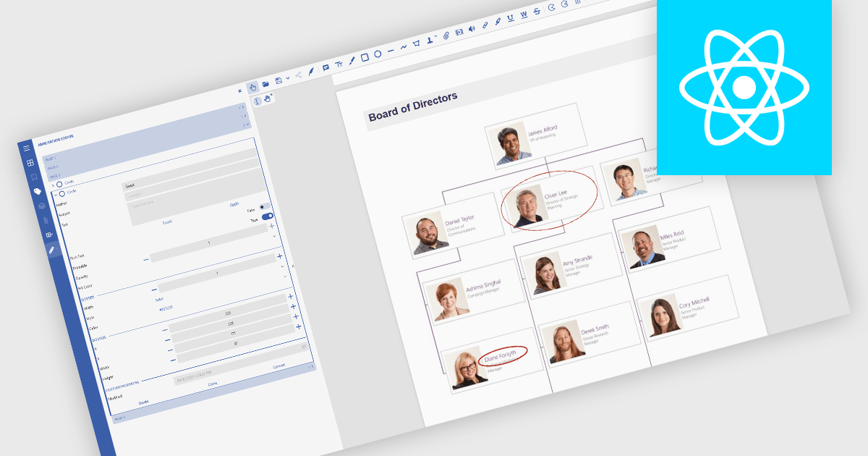Click the Daniel Taylor card
Image resolution: width=868 pixels, height=456 pixels.
coord(452,225)
